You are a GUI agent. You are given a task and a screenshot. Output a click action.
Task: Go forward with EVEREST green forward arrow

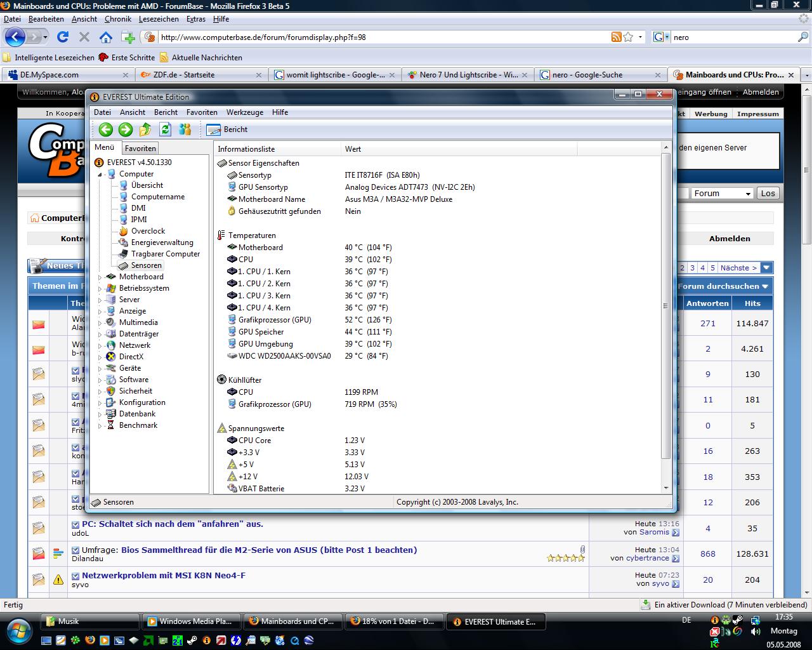(x=126, y=129)
